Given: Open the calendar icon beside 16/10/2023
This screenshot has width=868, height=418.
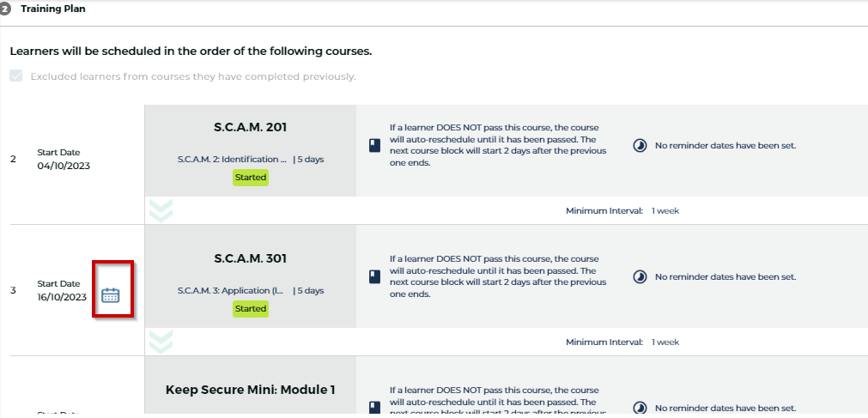Looking at the screenshot, I should click(111, 295).
